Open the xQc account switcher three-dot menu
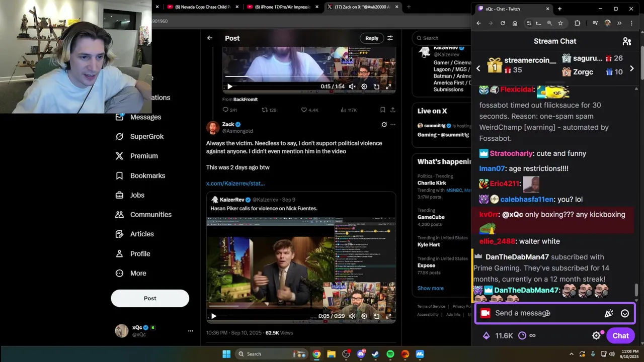 pyautogui.click(x=191, y=331)
